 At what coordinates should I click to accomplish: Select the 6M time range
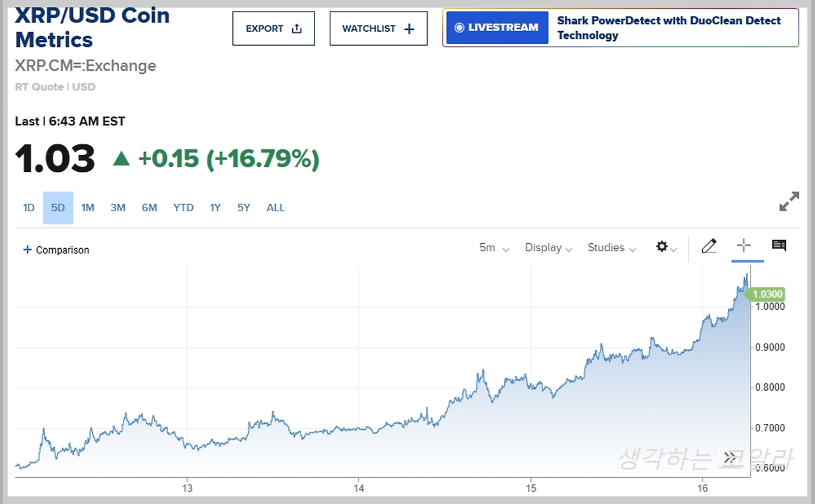tap(149, 207)
